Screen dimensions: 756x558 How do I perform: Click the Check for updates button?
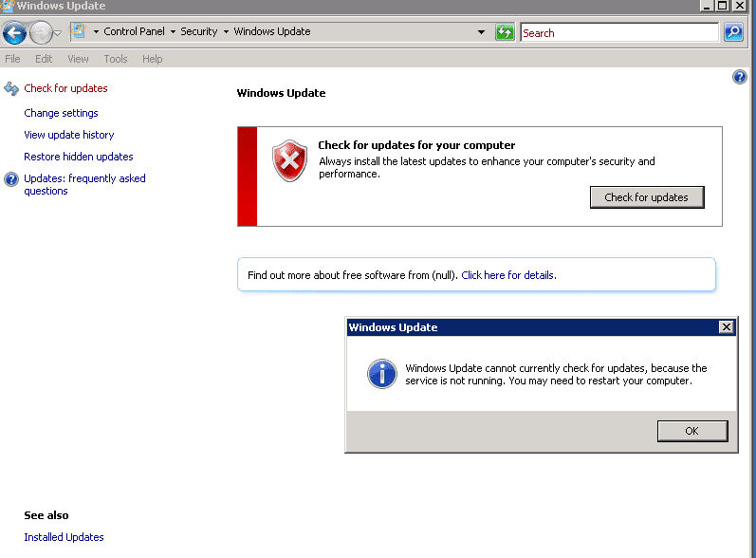point(647,197)
